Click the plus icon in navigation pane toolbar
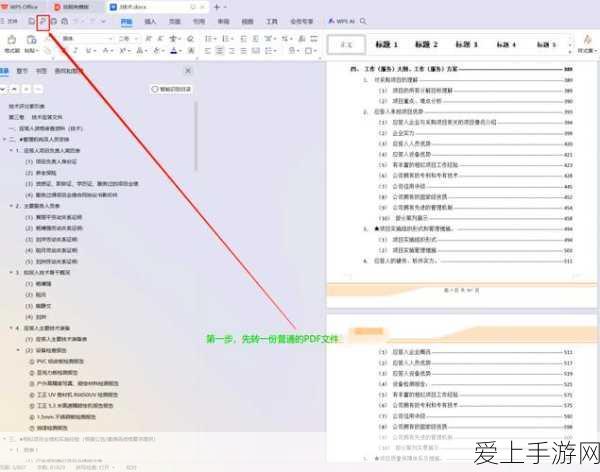 [x=26, y=89]
